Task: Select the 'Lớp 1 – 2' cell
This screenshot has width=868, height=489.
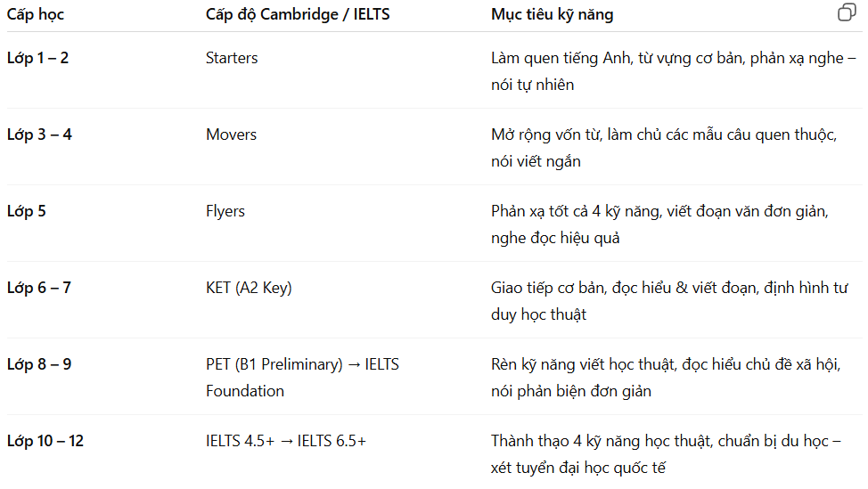Action: [38, 58]
